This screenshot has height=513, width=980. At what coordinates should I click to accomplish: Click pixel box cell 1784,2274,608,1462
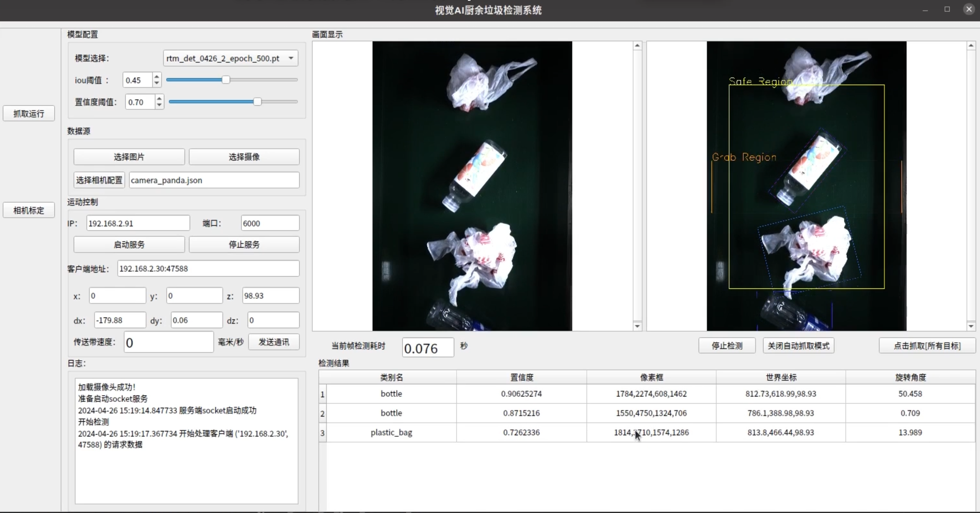pyautogui.click(x=651, y=394)
